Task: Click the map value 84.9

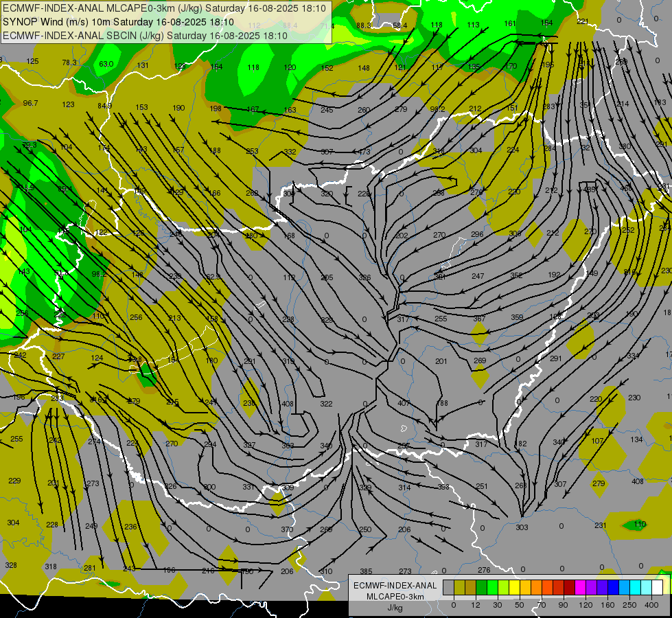Action: pyautogui.click(x=104, y=106)
